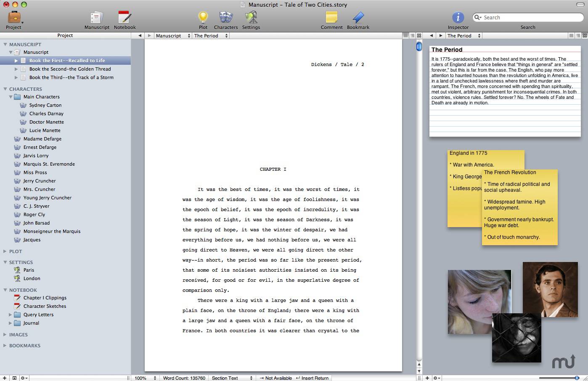
Task: Open the Section Text style dropdown
Action: point(232,378)
